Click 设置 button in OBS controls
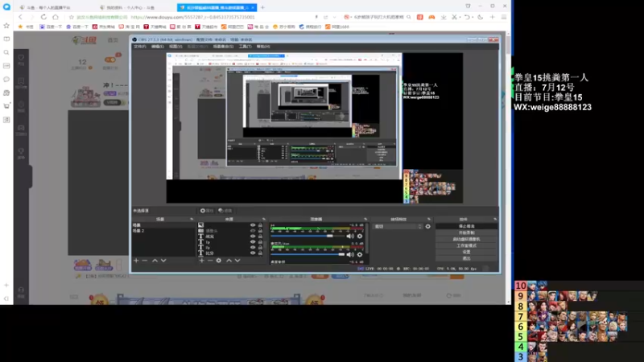Viewport: 644px width, 362px height. 466,252
